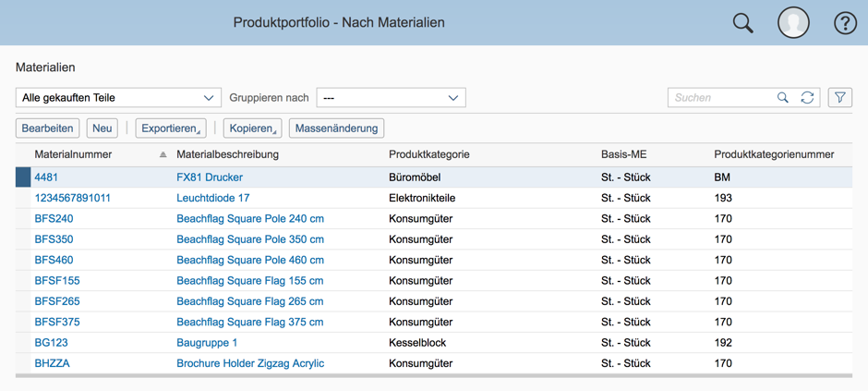Click the Neu button
The height and width of the screenshot is (391, 868).
pos(102,128)
